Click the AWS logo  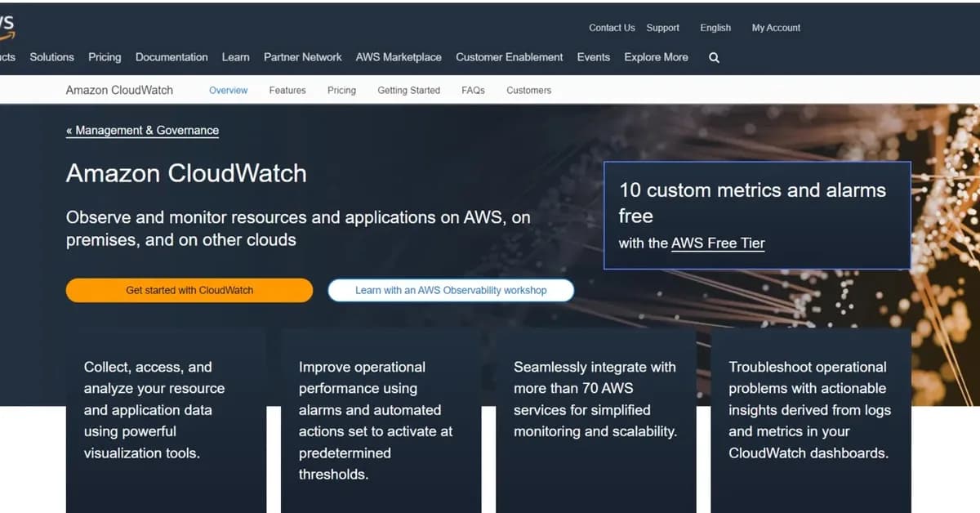coord(7,26)
